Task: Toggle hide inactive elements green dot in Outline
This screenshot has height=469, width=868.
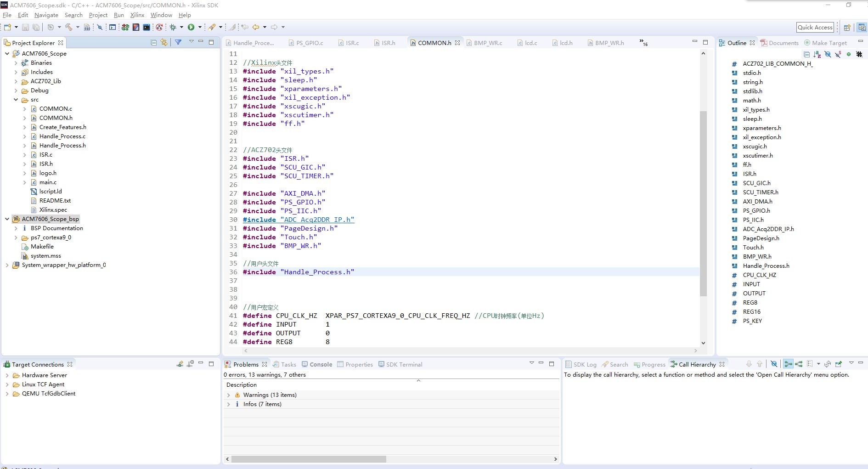Action: pos(849,54)
